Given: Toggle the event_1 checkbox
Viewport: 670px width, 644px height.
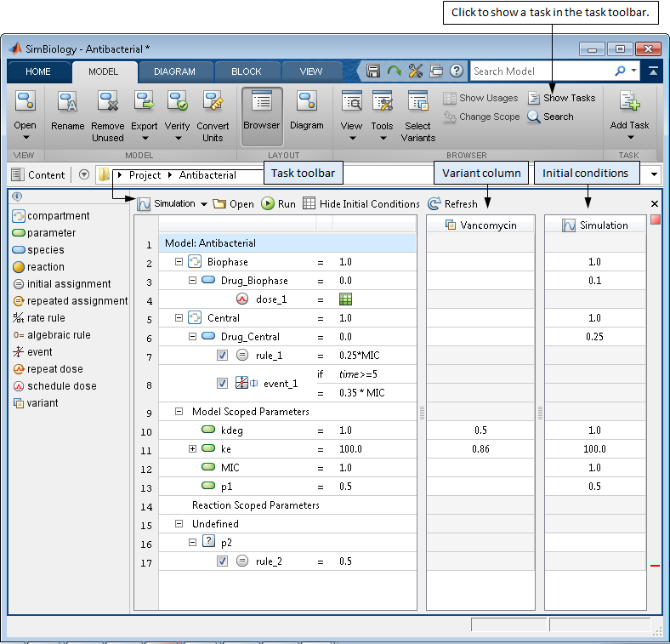Looking at the screenshot, I should tap(222, 383).
